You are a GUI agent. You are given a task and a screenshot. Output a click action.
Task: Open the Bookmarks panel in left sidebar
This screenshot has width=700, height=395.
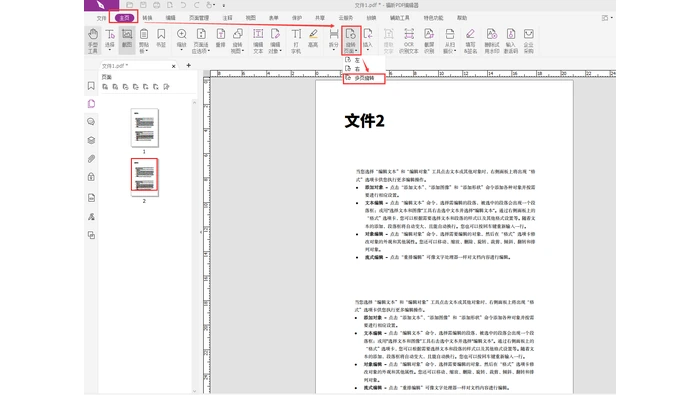click(91, 86)
